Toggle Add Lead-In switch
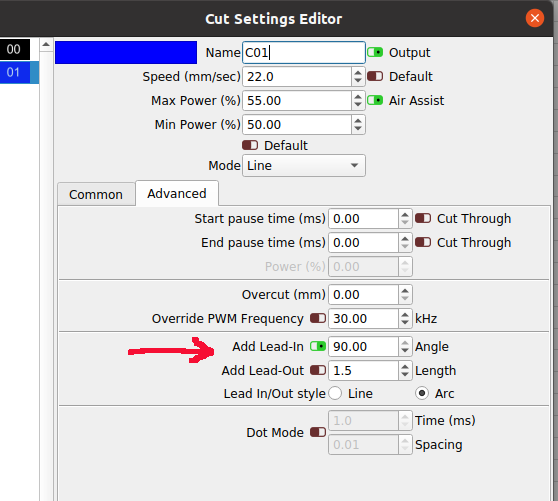The height and width of the screenshot is (501, 558). click(x=318, y=346)
